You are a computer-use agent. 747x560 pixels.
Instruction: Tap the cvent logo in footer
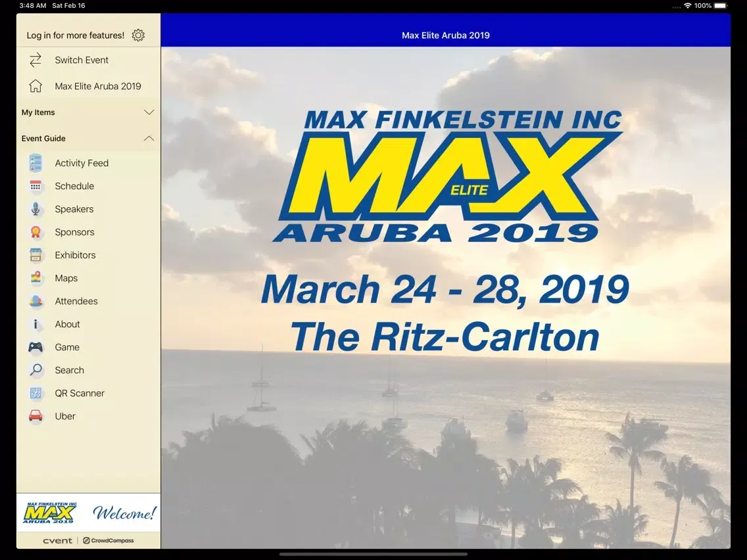[58, 540]
